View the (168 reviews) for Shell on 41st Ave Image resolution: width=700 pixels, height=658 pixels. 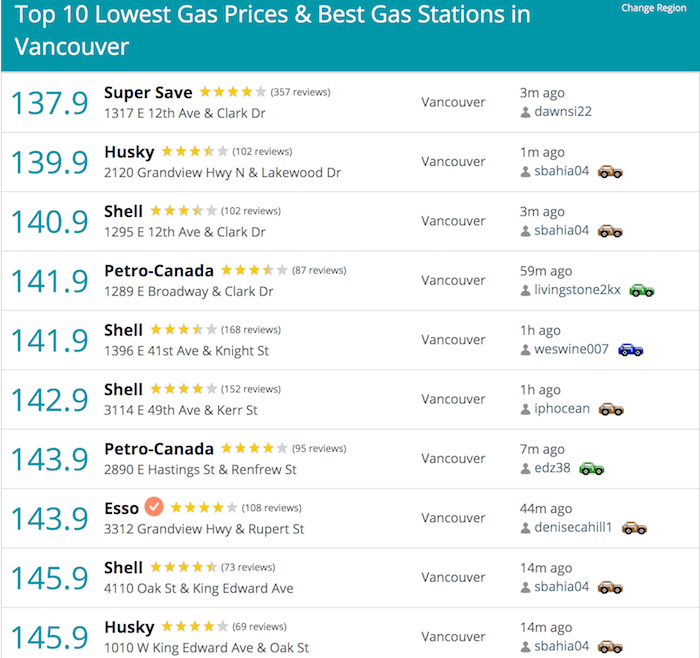[251, 329]
